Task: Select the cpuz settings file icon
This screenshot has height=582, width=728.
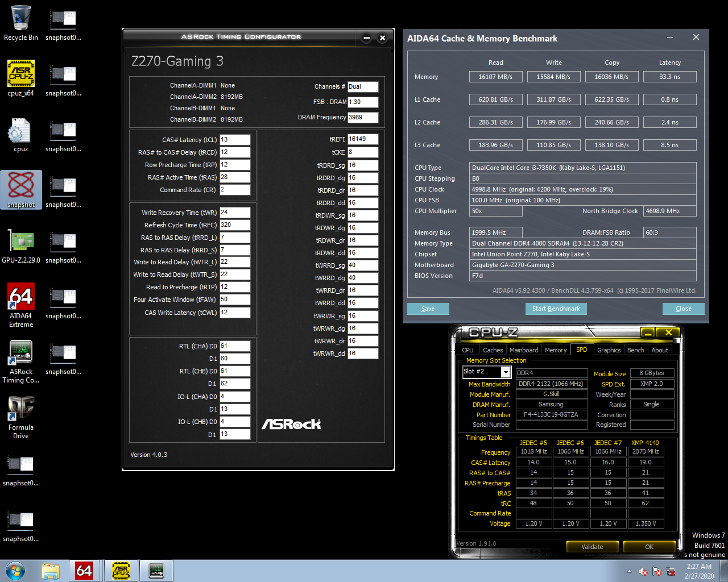Action: tap(21, 135)
